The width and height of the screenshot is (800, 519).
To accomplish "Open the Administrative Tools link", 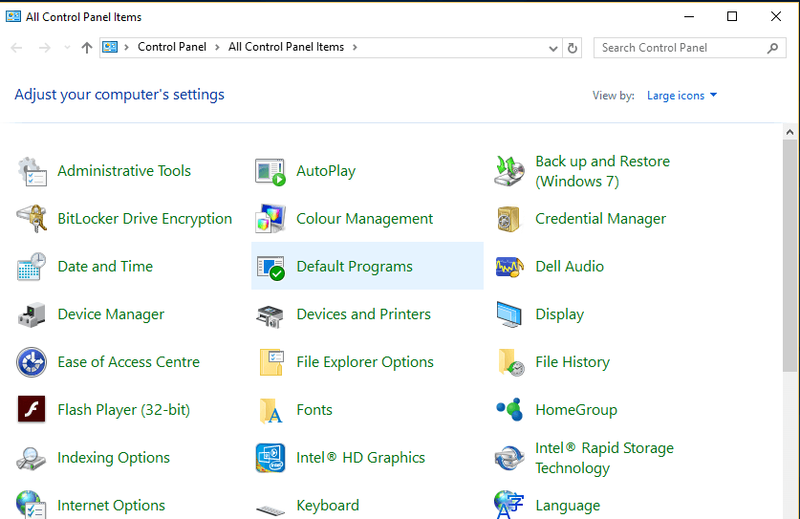I will (x=124, y=171).
